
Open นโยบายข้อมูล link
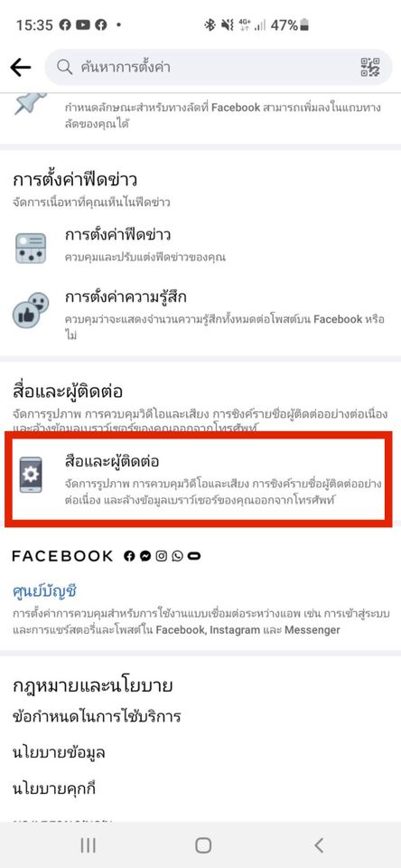coord(59,752)
